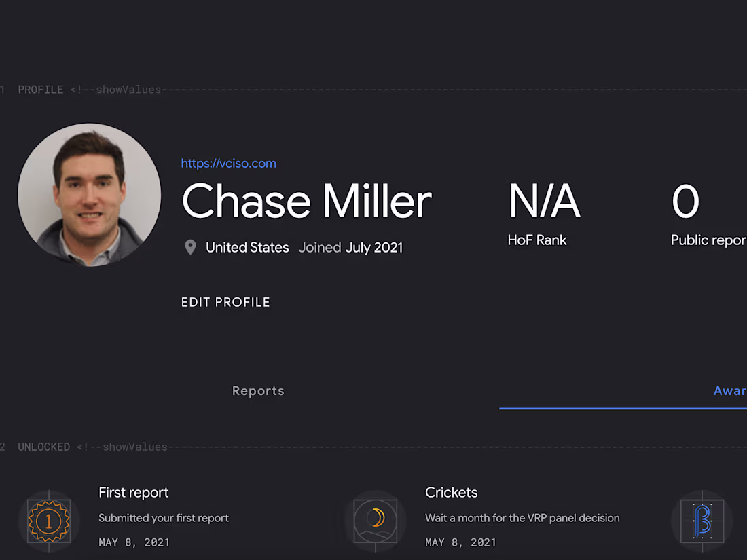Switch to the Reports tab

258,390
